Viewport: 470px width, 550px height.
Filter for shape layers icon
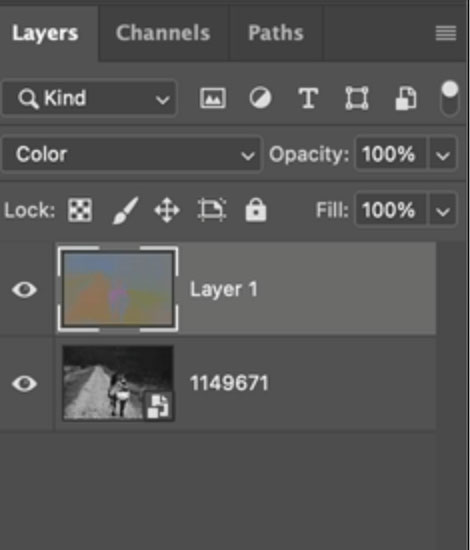click(357, 98)
